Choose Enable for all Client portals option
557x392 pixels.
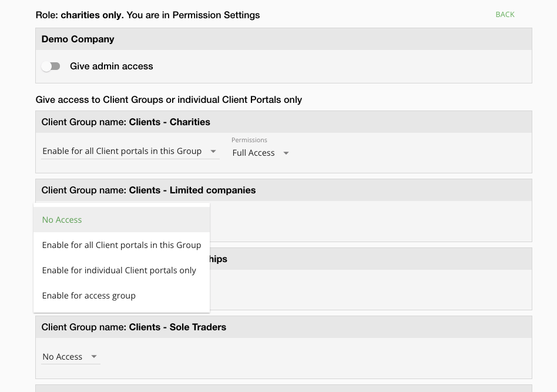pos(122,245)
